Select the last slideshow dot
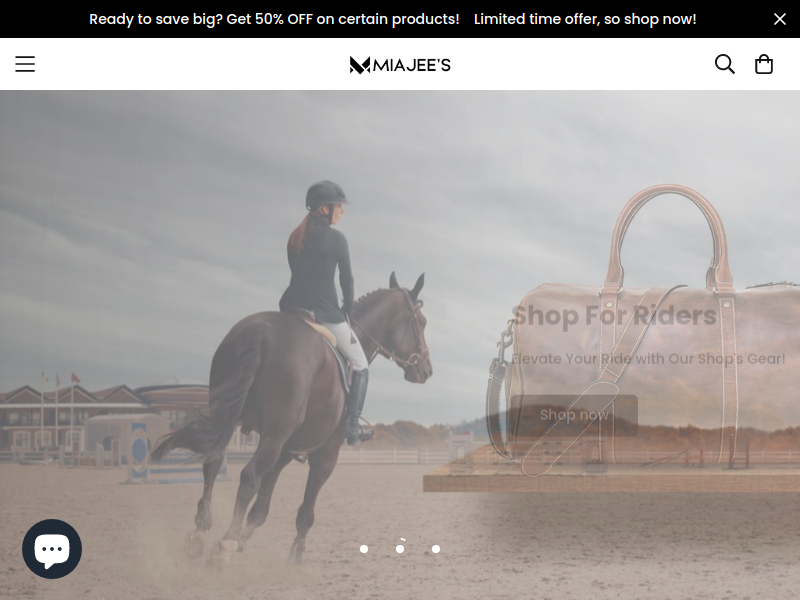Viewport: 800px width, 600px height. (x=436, y=549)
